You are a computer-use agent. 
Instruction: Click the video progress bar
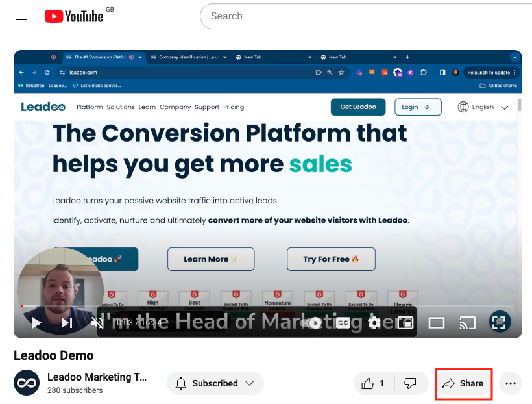pos(260,306)
